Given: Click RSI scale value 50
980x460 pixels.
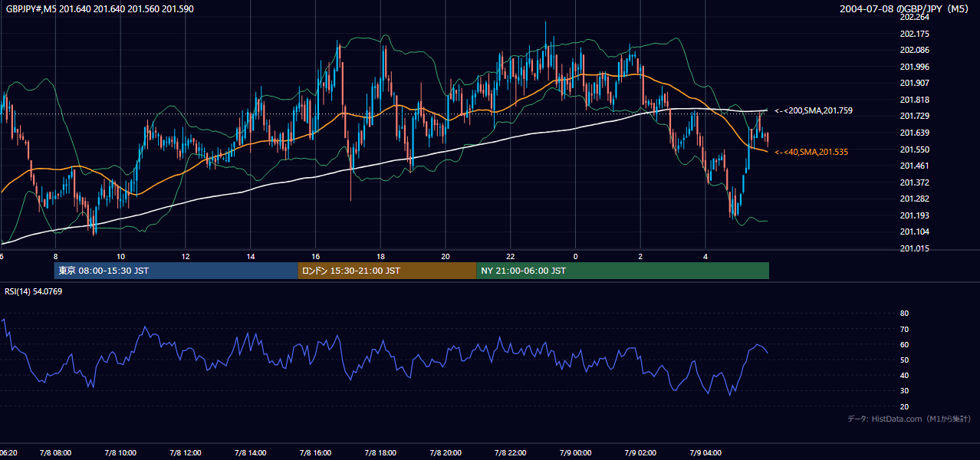Looking at the screenshot, I should pyautogui.click(x=904, y=360).
